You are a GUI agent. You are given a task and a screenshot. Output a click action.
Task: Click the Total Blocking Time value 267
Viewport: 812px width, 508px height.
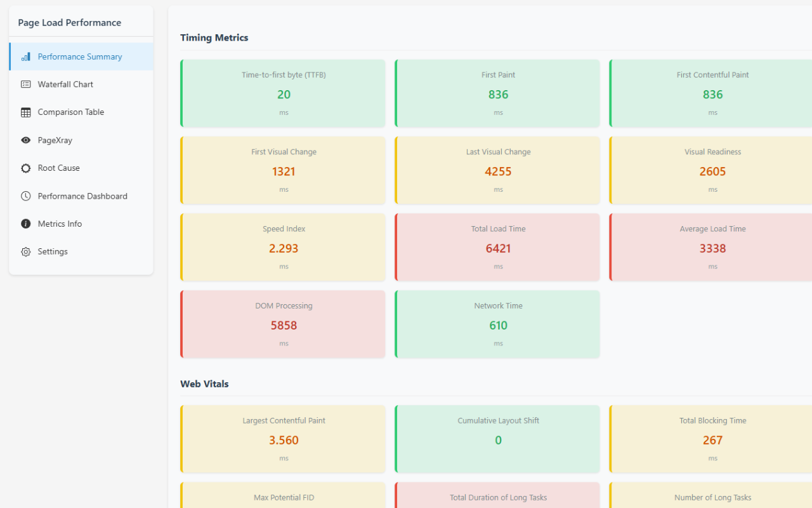coord(712,440)
